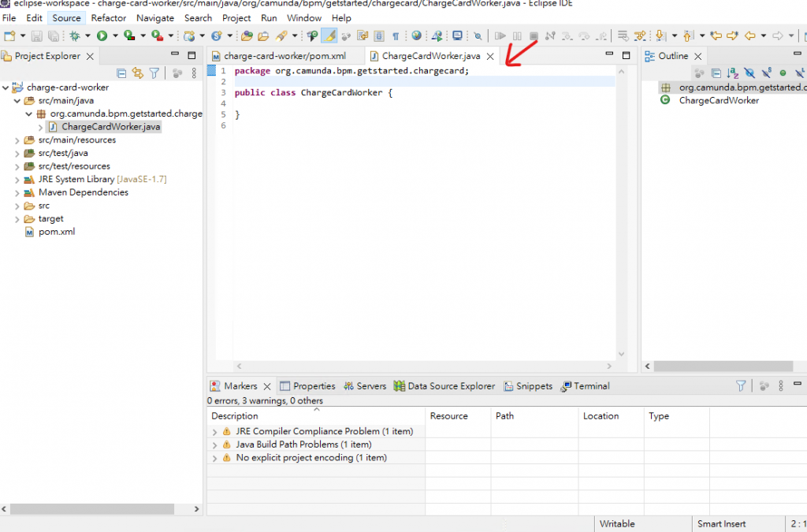Switch to the Properties tab
Viewport: 807px width, 532px height.
(307, 386)
